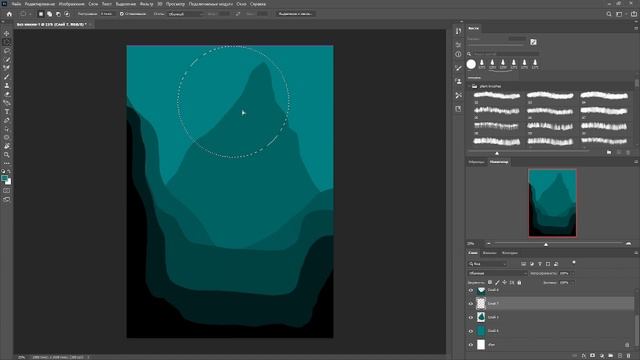
Task: Toggle eye of layer above Фон's neighbor with mountain thumbnail
Action: coord(471,318)
